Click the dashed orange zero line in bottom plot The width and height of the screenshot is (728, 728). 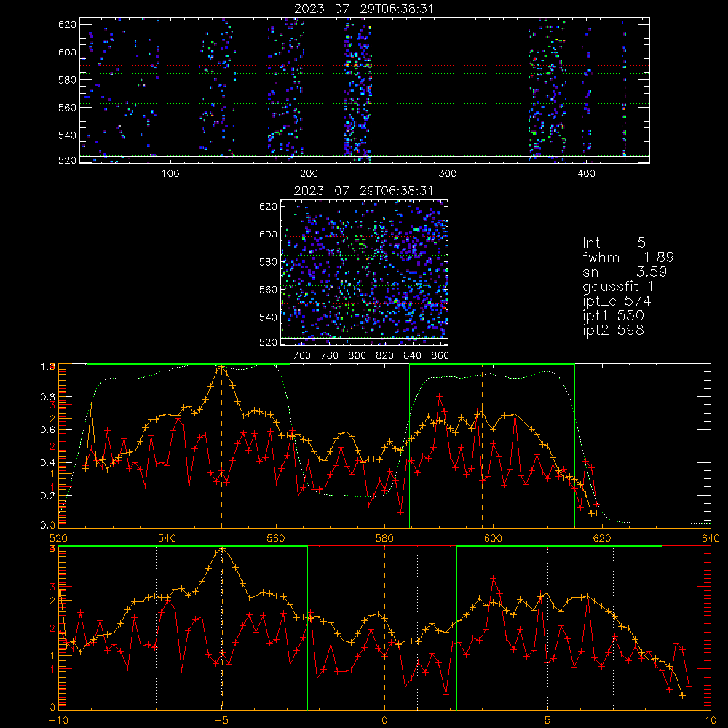click(384, 628)
